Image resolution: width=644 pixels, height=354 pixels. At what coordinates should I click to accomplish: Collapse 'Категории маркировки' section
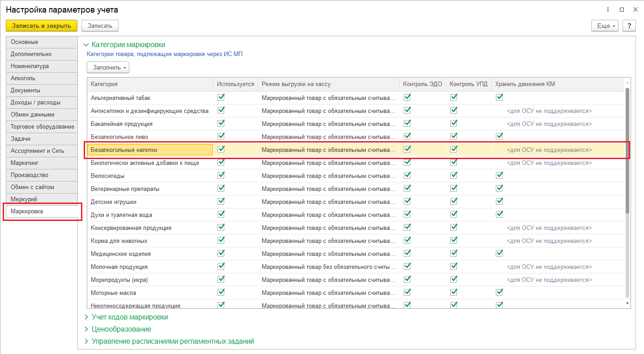tap(128, 45)
